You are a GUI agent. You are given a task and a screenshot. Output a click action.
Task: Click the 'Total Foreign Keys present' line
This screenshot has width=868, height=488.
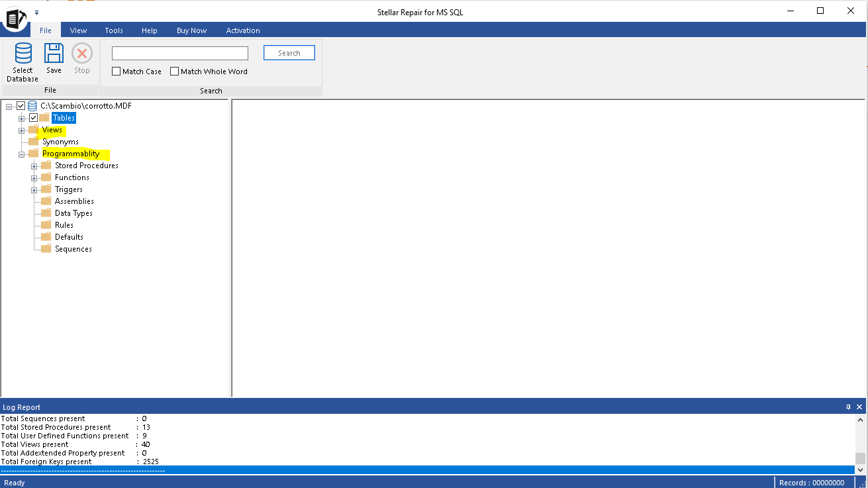pos(80,462)
